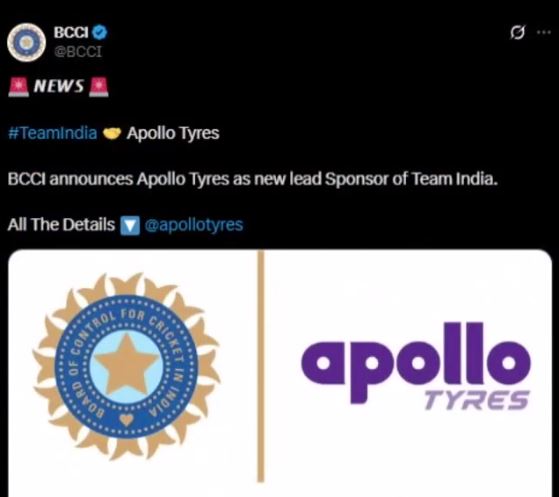The height and width of the screenshot is (497, 559).
Task: Click the bold NEWS heading text
Action: [59, 86]
